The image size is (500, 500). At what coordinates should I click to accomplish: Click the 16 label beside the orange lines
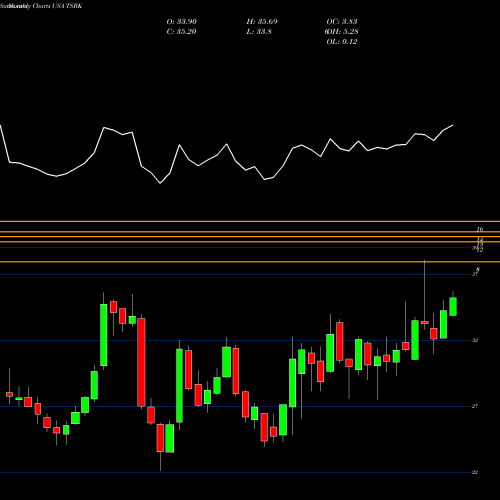coord(480,229)
